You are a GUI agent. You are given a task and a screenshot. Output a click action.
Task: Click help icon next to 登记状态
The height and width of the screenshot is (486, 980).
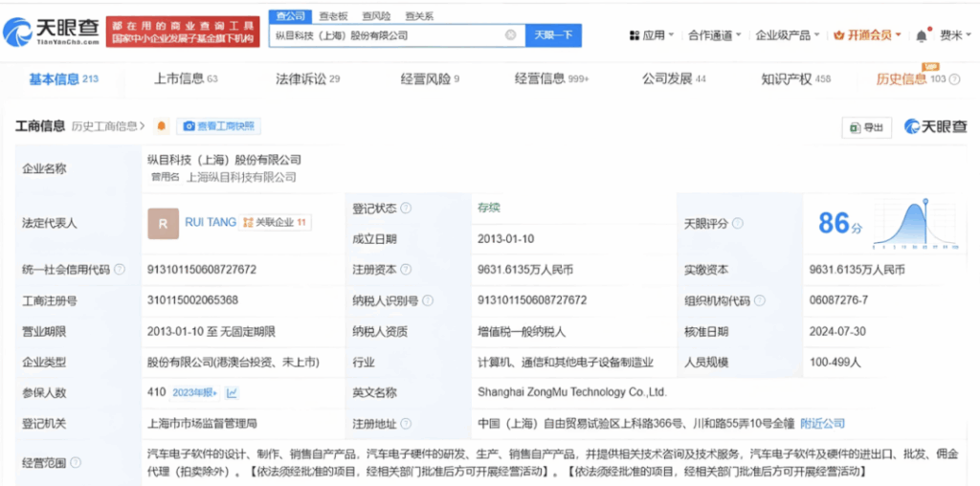click(x=406, y=209)
